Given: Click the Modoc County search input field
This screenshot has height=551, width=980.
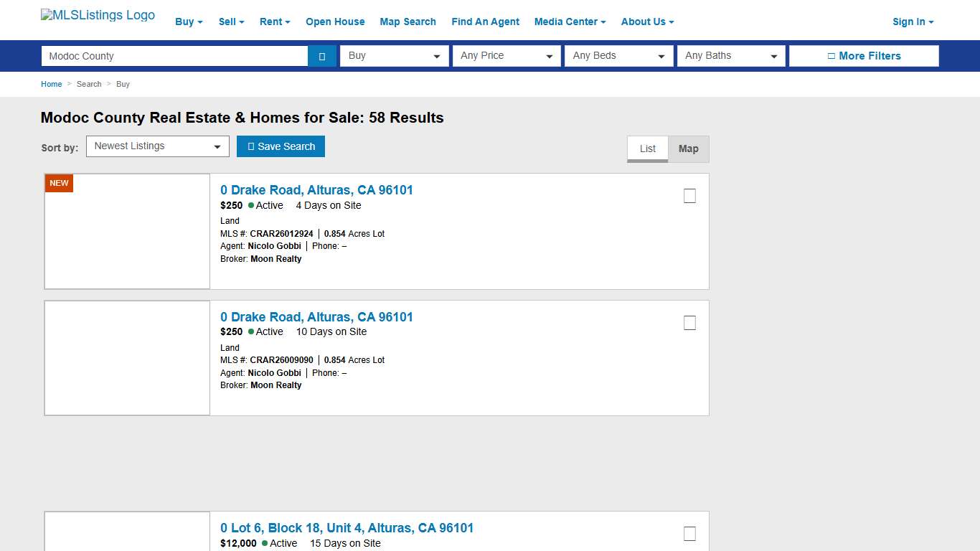Looking at the screenshot, I should pos(174,55).
